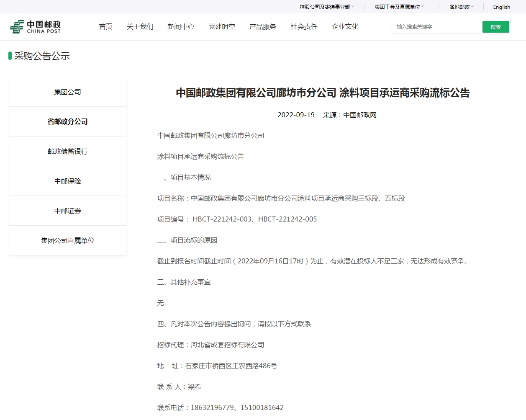Screen dimensions: 526x420
Task: Click the announcement title about 涂料项目承运商采购流标公告
Action: [x=323, y=93]
